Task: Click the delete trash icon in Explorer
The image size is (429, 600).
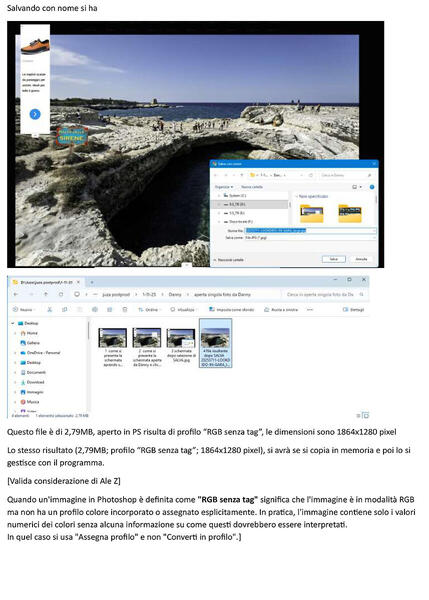Action: [x=125, y=309]
